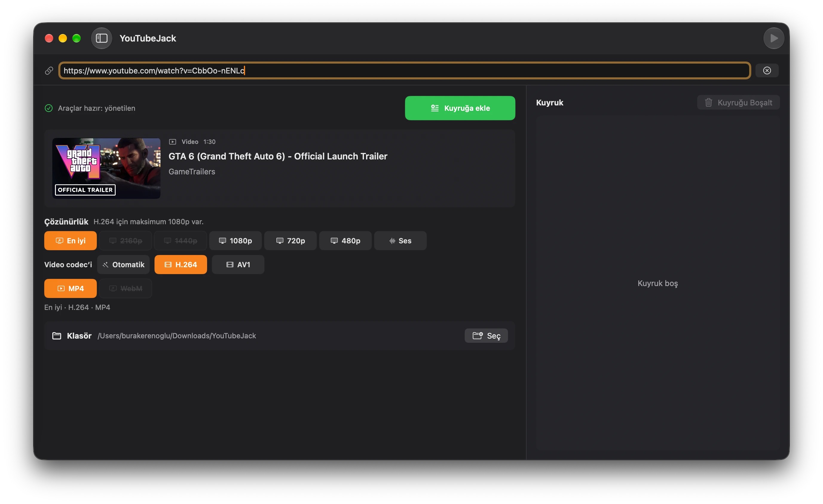Click 'Araçlar hazır: yönetilen' status text
The width and height of the screenshot is (823, 504).
point(97,108)
